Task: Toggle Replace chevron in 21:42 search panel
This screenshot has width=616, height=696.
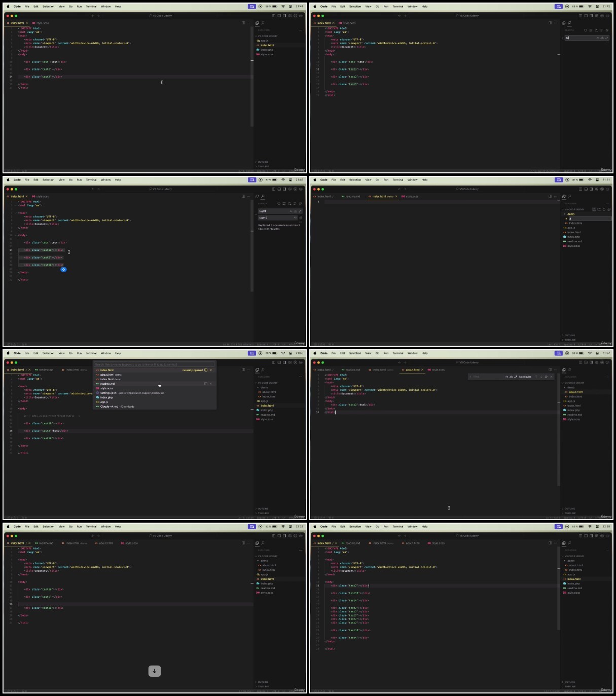Action: 562,38
